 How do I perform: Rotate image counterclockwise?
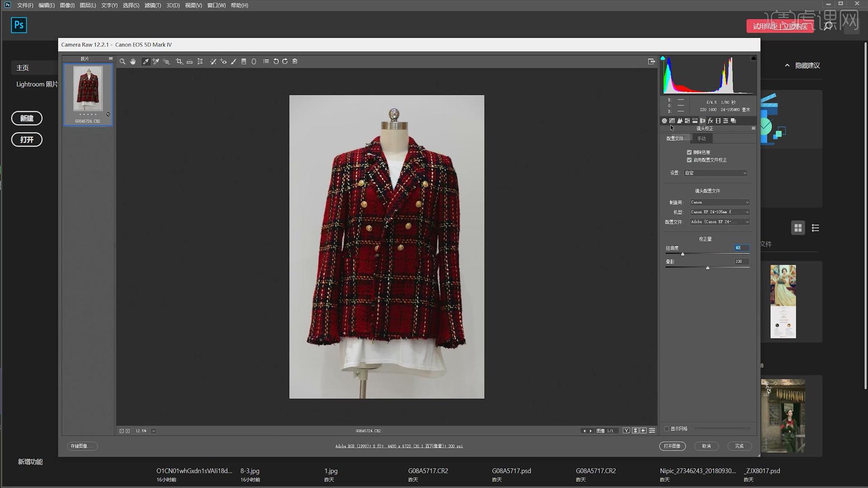coord(276,61)
